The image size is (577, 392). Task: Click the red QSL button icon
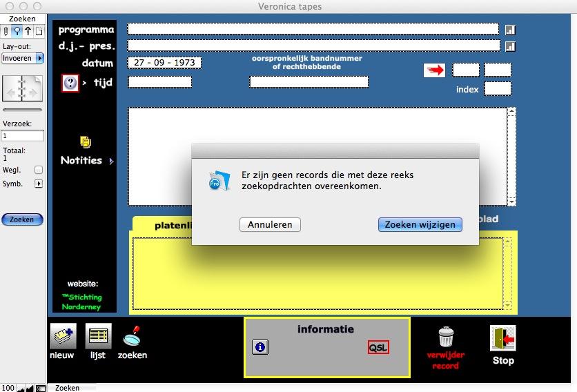pos(378,347)
